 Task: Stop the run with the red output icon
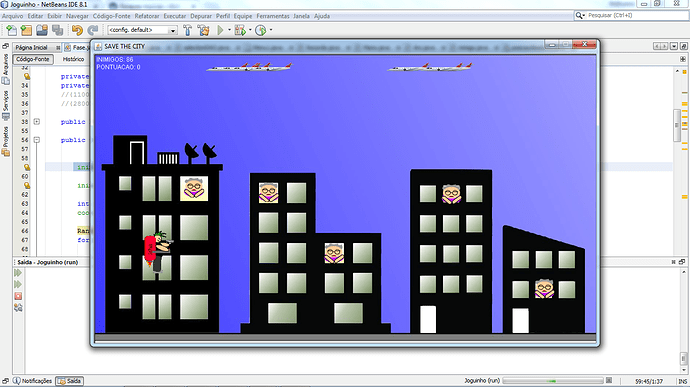18,296
